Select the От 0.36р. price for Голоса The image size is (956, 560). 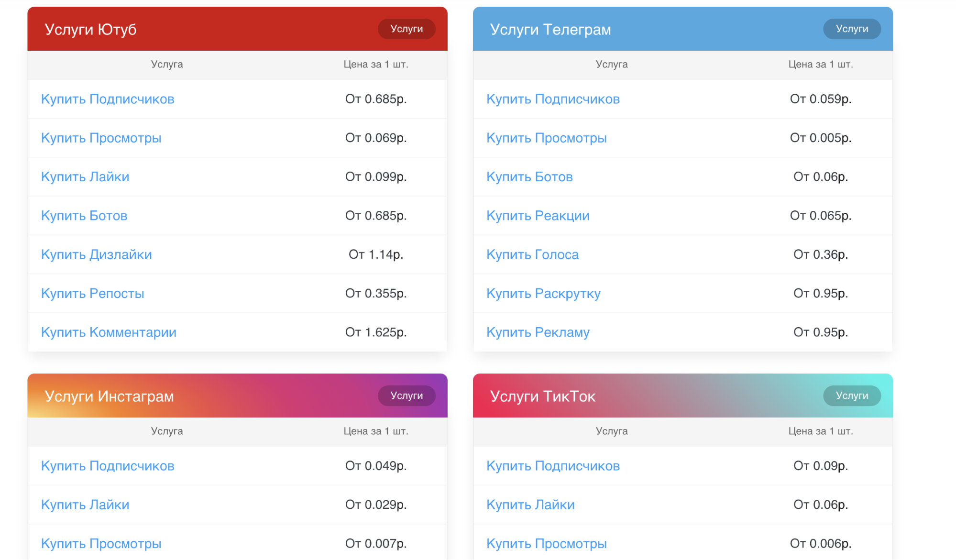[821, 254]
